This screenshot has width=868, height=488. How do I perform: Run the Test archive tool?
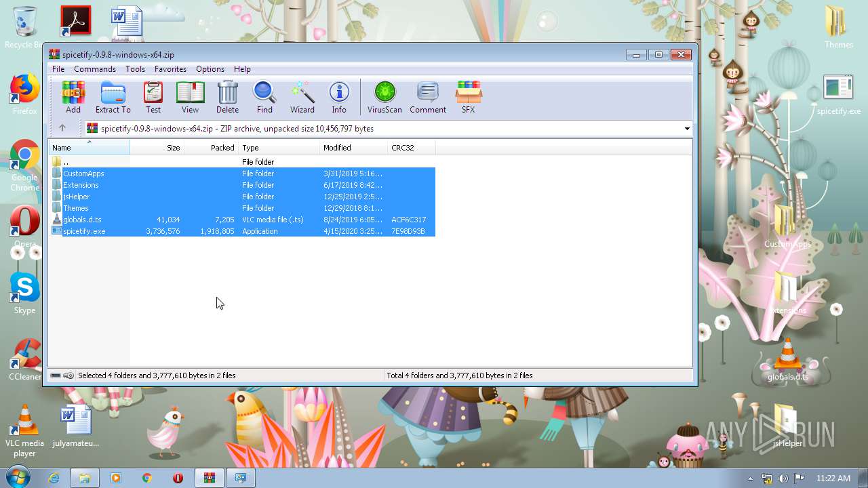(x=153, y=97)
